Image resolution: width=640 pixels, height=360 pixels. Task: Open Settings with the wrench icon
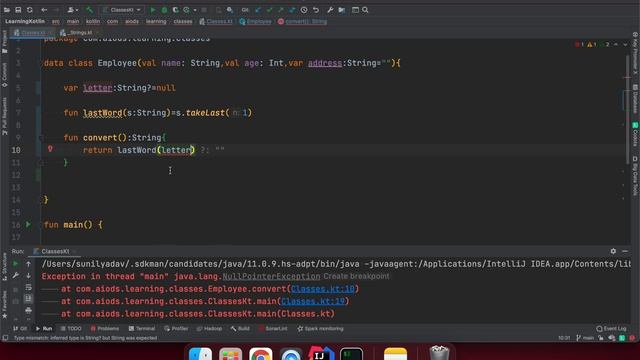click(x=330, y=10)
